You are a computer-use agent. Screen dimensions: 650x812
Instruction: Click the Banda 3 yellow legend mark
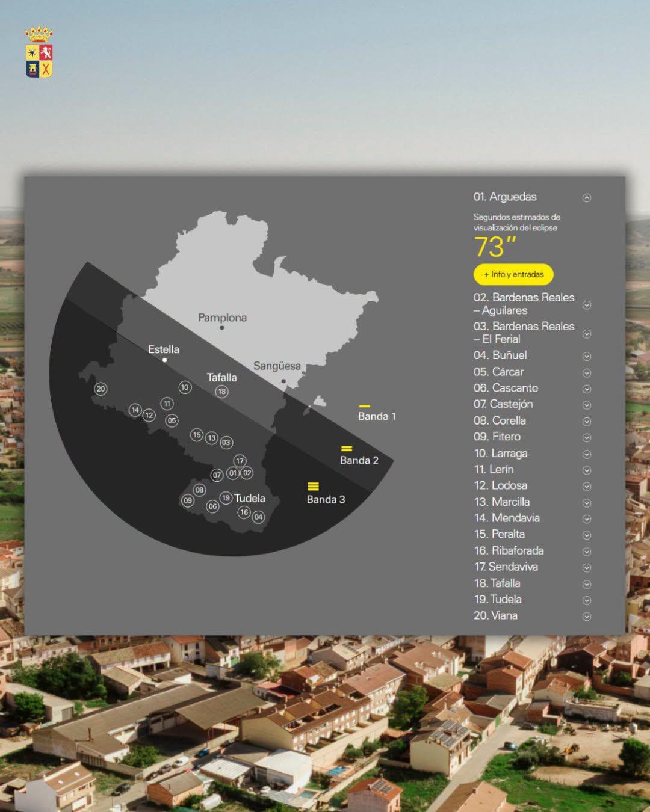(x=313, y=486)
